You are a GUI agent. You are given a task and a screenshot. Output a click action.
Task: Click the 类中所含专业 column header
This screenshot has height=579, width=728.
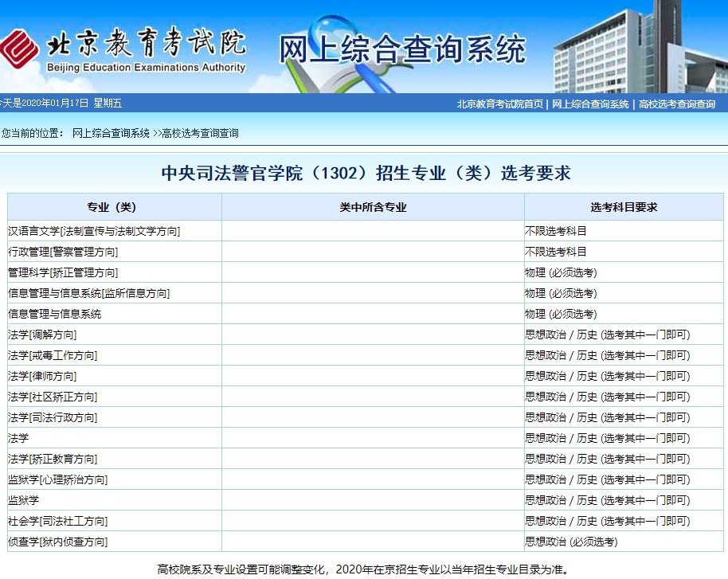[373, 207]
